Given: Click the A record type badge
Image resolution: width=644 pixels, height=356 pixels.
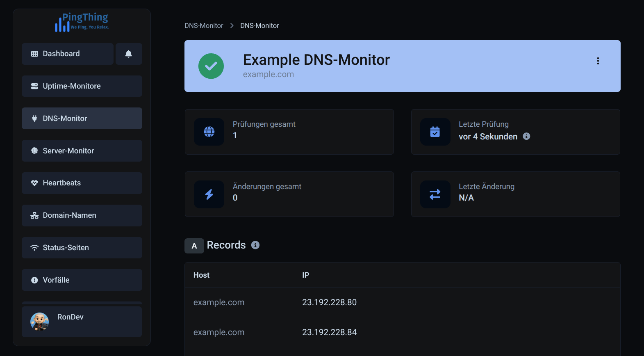Looking at the screenshot, I should pyautogui.click(x=194, y=246).
